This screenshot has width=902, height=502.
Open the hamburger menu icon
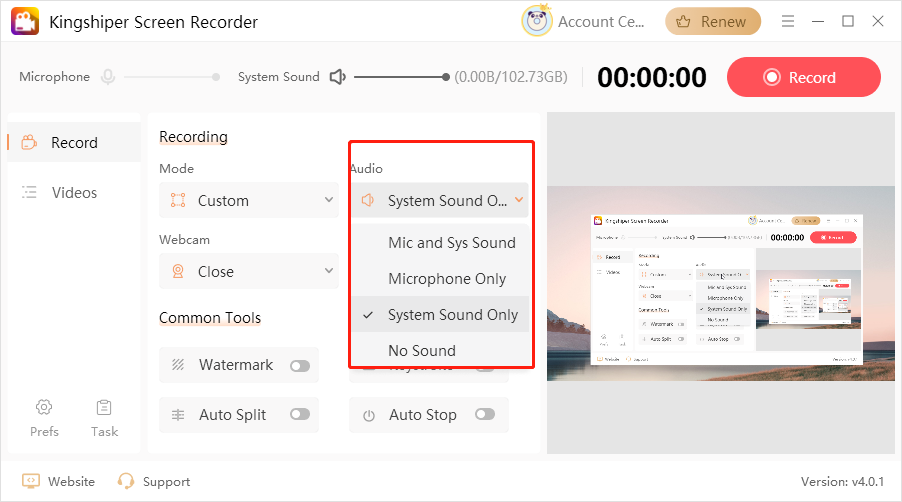[x=788, y=21]
